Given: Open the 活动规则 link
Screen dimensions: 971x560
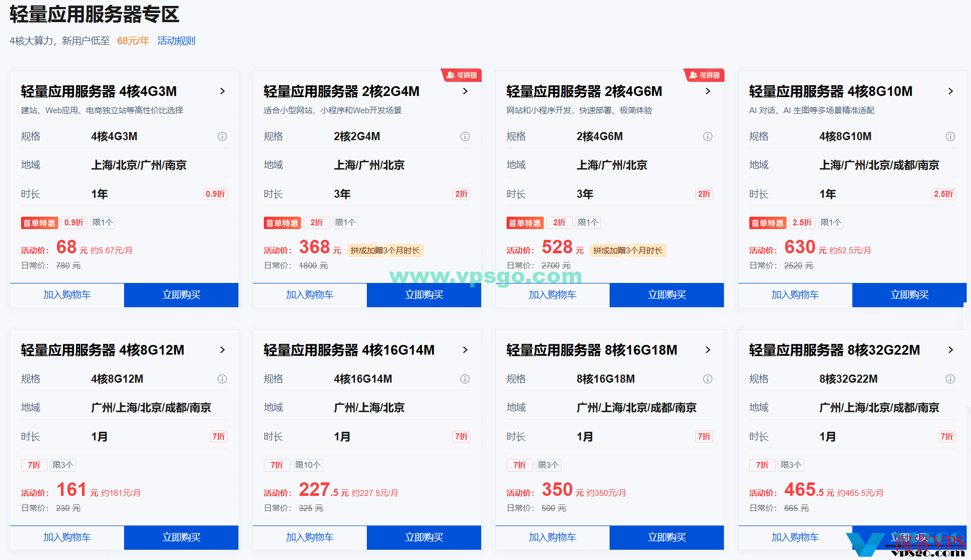Looking at the screenshot, I should pos(176,41).
